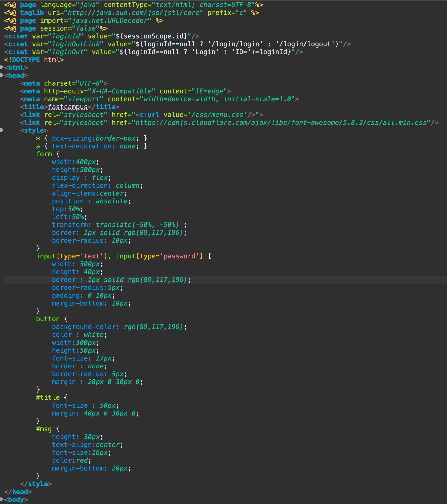Image resolution: width=447 pixels, height=504 pixels.
Task: Click the #title CSS selector
Action: tap(48, 398)
